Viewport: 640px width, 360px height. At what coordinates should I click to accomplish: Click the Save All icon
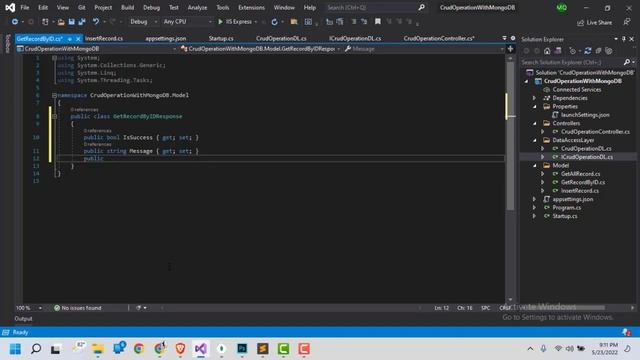pos(82,22)
